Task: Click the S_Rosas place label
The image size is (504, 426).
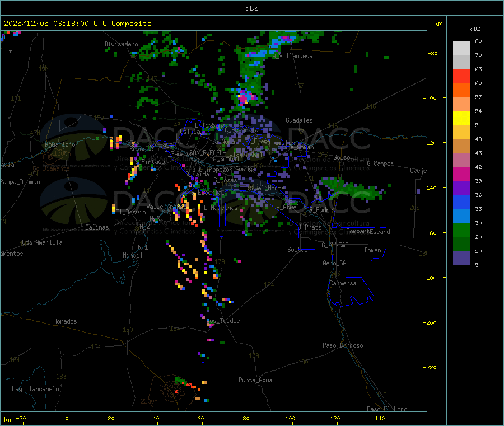Action: [x=225, y=181]
